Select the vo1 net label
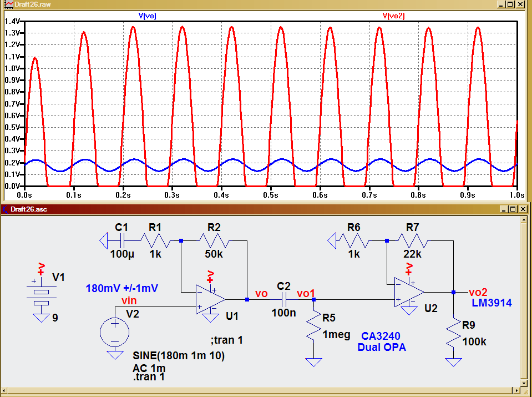The width and height of the screenshot is (532, 397). [306, 293]
